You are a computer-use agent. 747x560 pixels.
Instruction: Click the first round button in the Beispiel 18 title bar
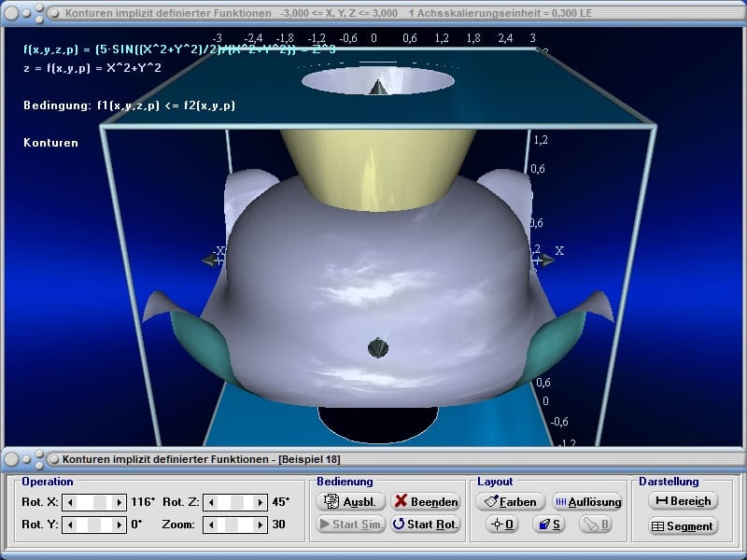point(11,459)
